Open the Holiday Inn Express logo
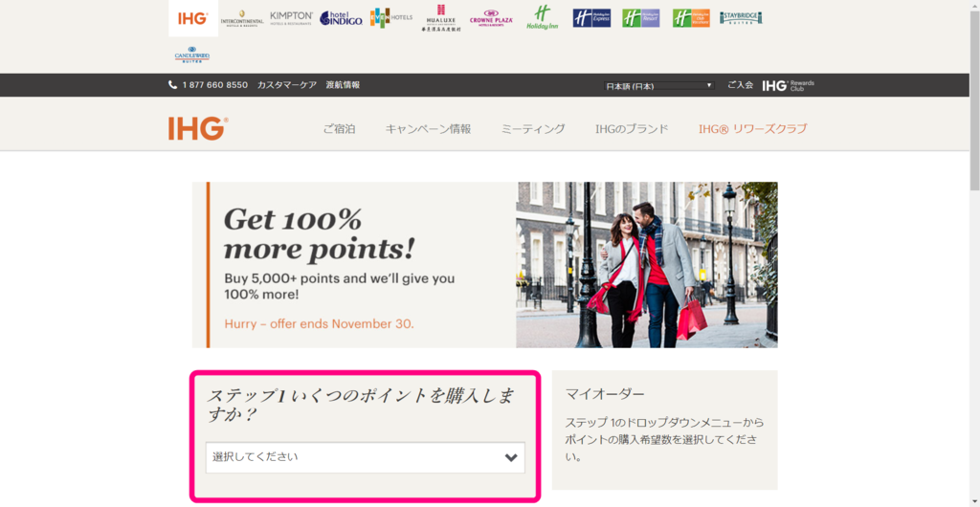The width and height of the screenshot is (980, 507). point(591,18)
